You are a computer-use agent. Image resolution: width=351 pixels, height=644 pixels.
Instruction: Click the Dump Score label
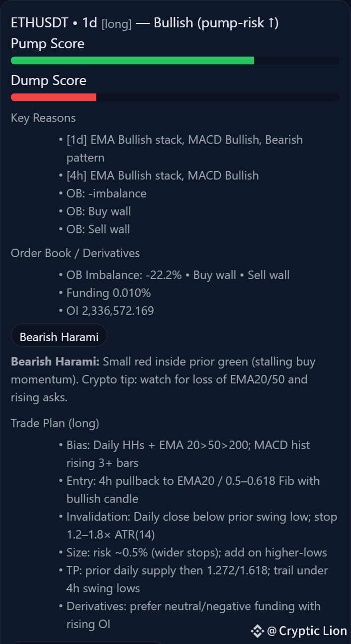[49, 81]
